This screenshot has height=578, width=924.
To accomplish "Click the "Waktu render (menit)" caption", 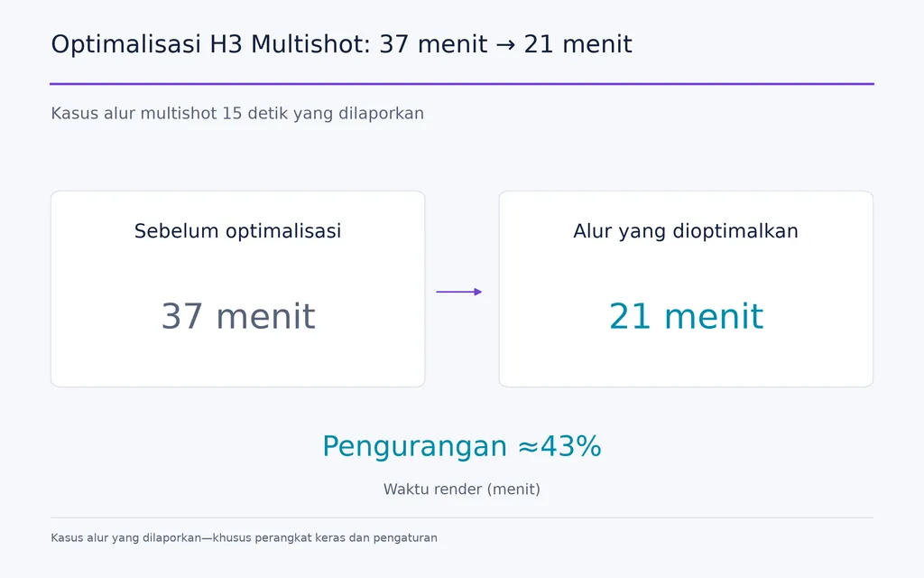I will point(461,489).
